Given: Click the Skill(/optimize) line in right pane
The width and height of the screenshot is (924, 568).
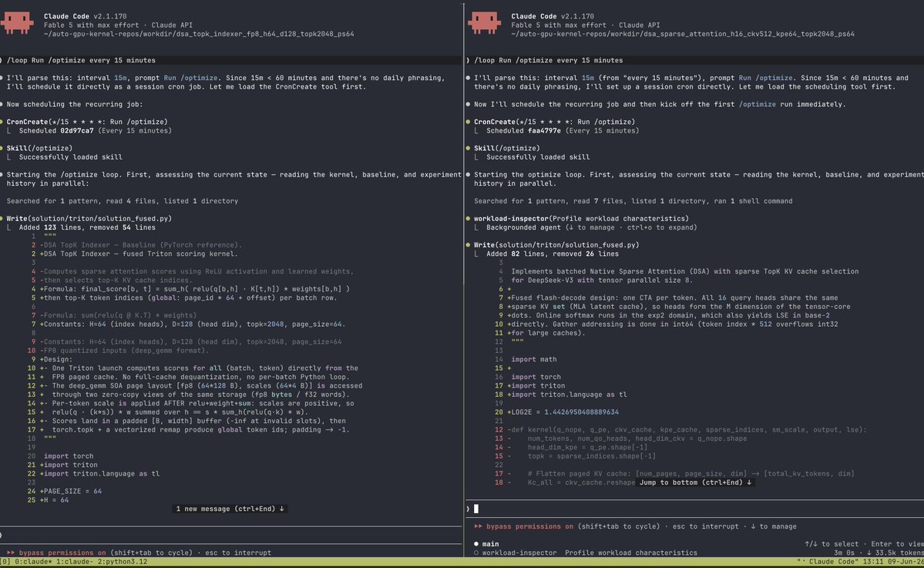Looking at the screenshot, I should pos(507,148).
